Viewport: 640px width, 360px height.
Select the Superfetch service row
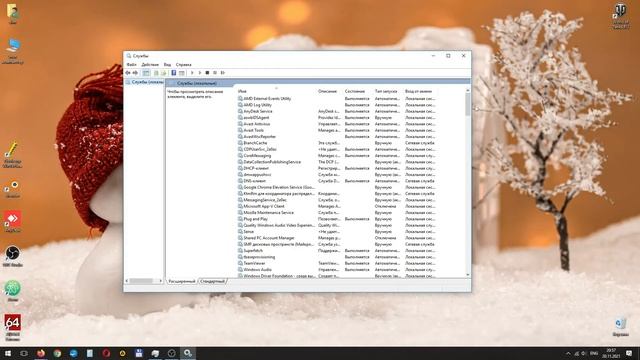point(337,250)
